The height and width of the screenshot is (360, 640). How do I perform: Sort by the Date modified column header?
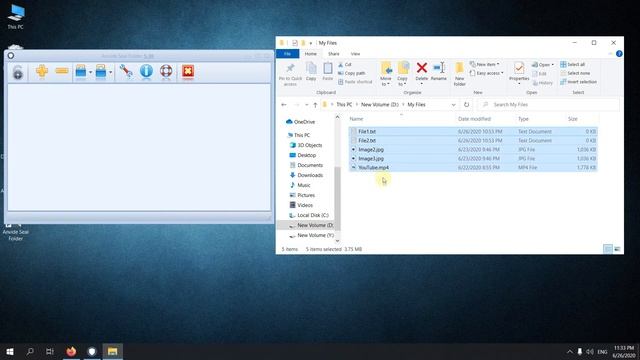(474, 119)
